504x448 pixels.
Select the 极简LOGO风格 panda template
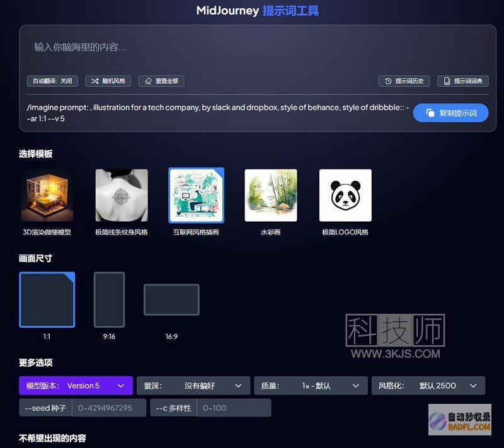[x=345, y=195]
